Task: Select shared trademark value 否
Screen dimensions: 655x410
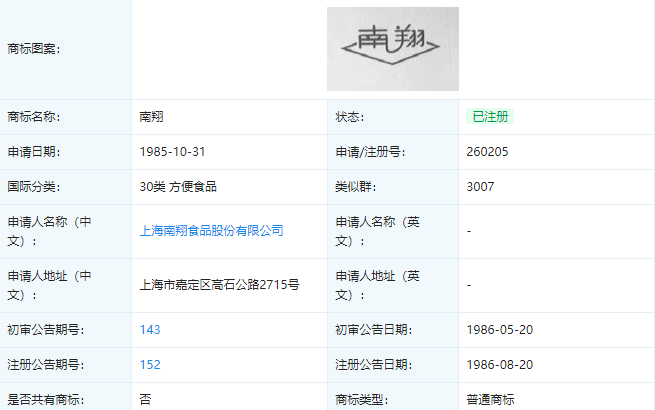Action: (145, 400)
